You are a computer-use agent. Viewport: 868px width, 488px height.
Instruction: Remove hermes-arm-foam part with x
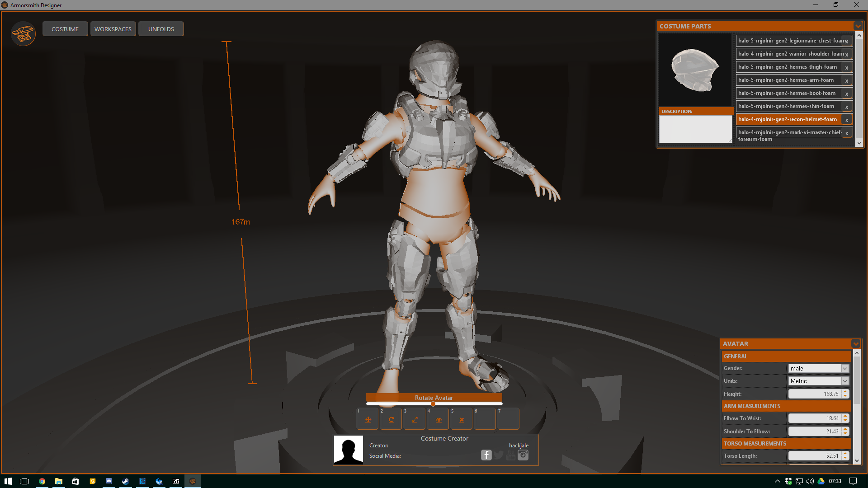847,81
